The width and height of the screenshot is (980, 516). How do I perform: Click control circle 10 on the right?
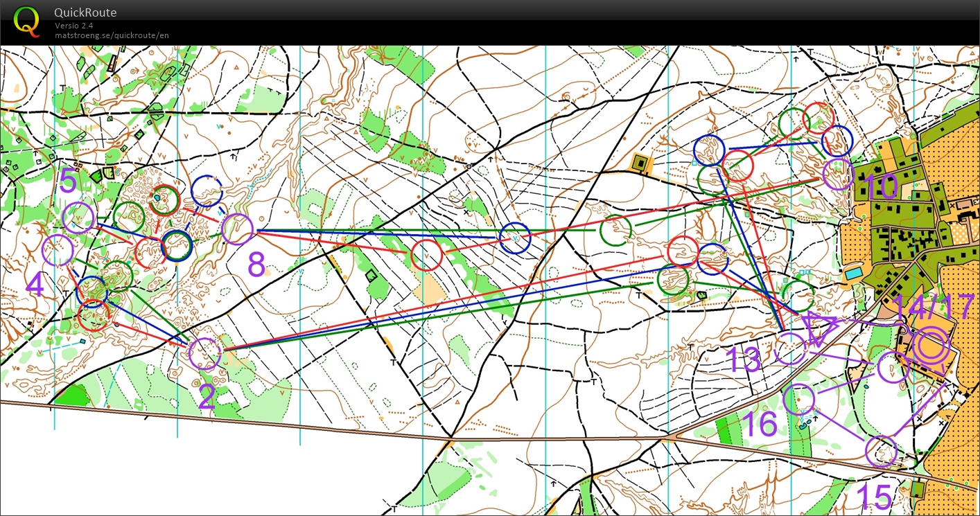[x=837, y=172]
